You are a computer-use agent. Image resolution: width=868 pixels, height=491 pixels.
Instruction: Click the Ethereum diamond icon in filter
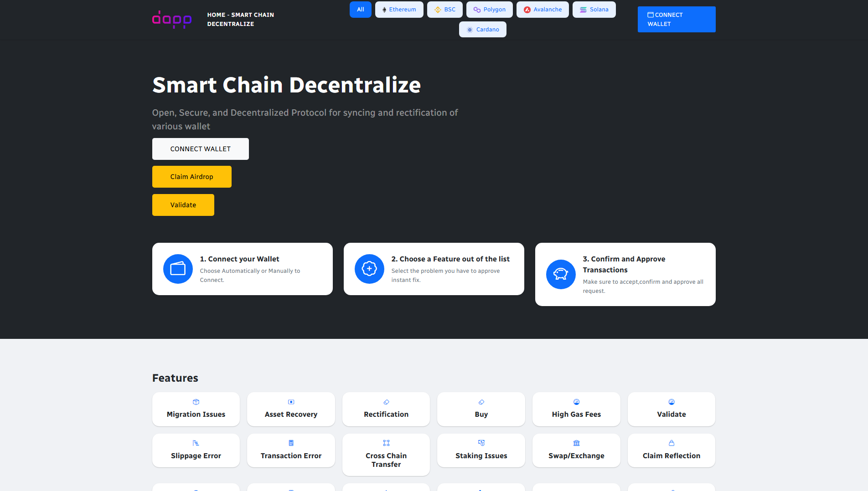pyautogui.click(x=384, y=10)
